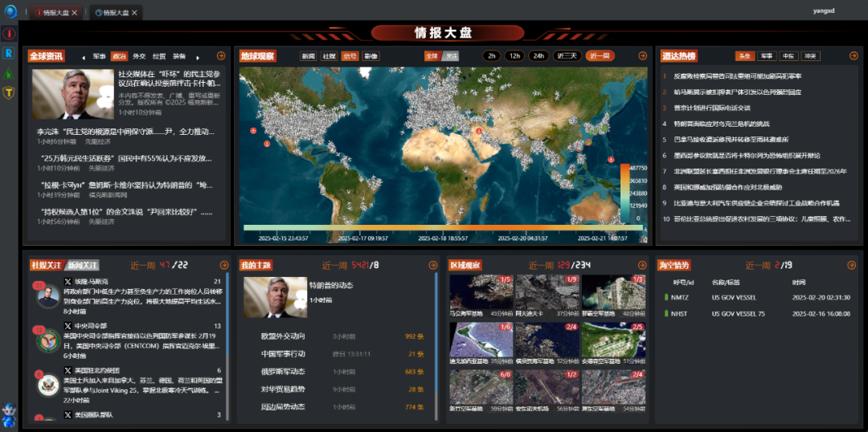Select 军事 filter in 道达热榜
Image resolution: width=868 pixels, height=432 pixels.
766,56
